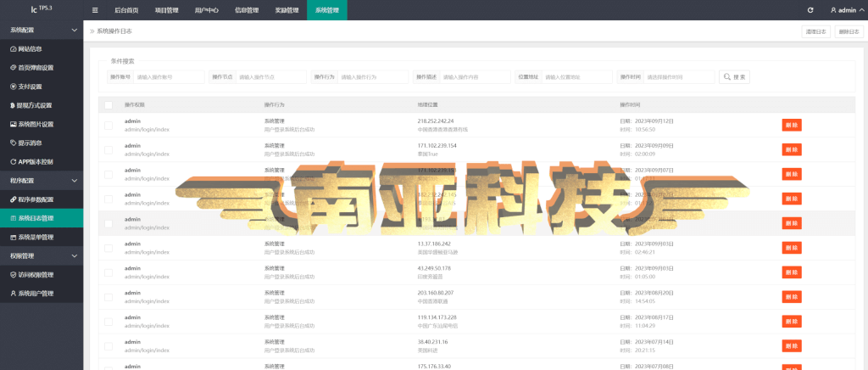Open 提现方式设置 via its bitcoin icon
Image resolution: width=868 pixels, height=370 pixels.
tap(14, 105)
